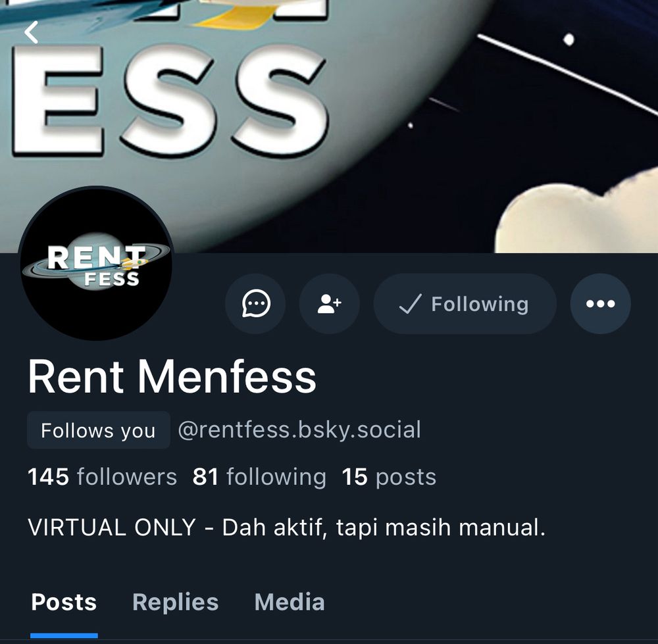This screenshot has height=644, width=658.
Task: Open chat with Rent Menfess
Action: tap(255, 303)
